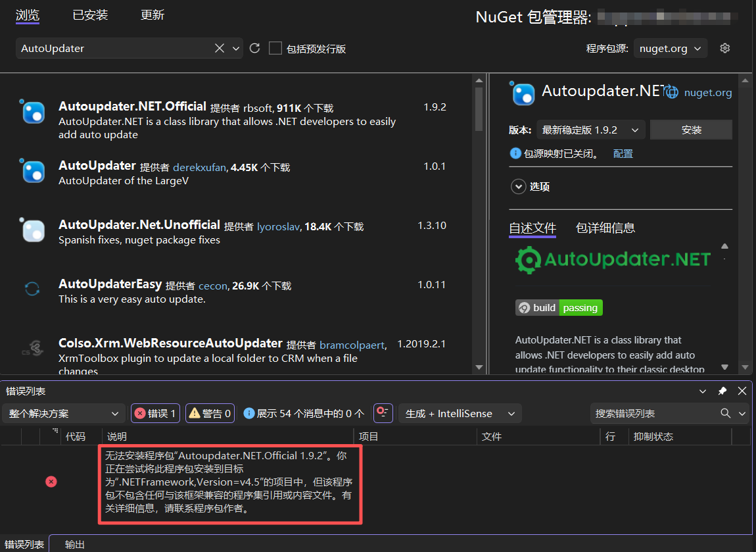This screenshot has width=756, height=552.
Task: Open the entire solution scope dropdown
Action: 64,414
